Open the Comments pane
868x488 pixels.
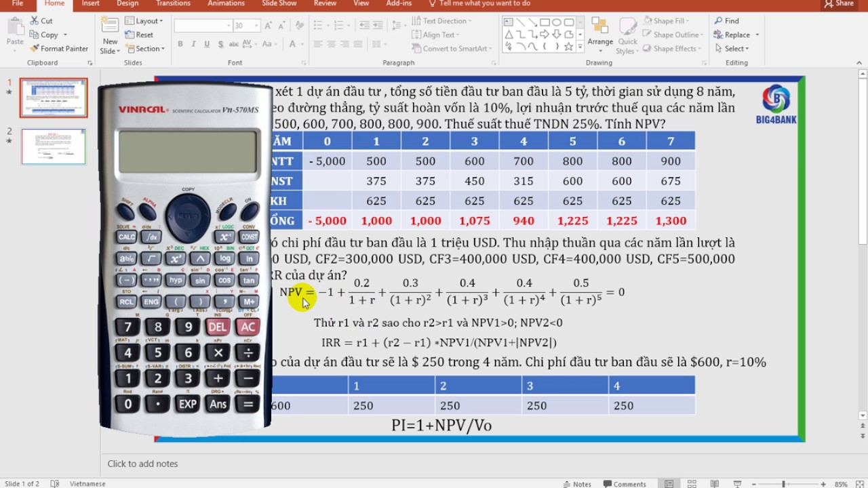point(625,484)
